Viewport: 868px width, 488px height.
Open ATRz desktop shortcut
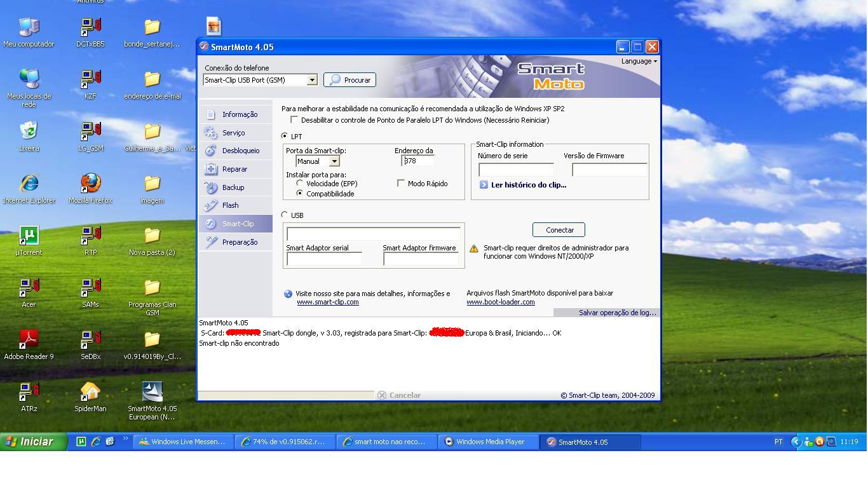tap(29, 397)
